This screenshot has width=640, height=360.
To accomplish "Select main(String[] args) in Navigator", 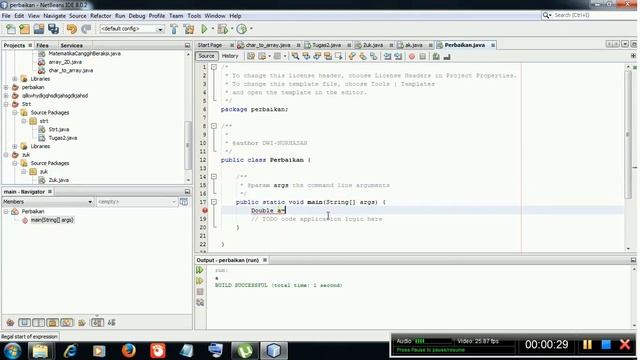I will (x=52, y=220).
